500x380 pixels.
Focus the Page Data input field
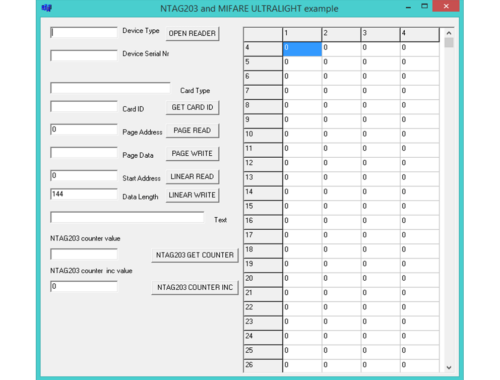(x=84, y=153)
